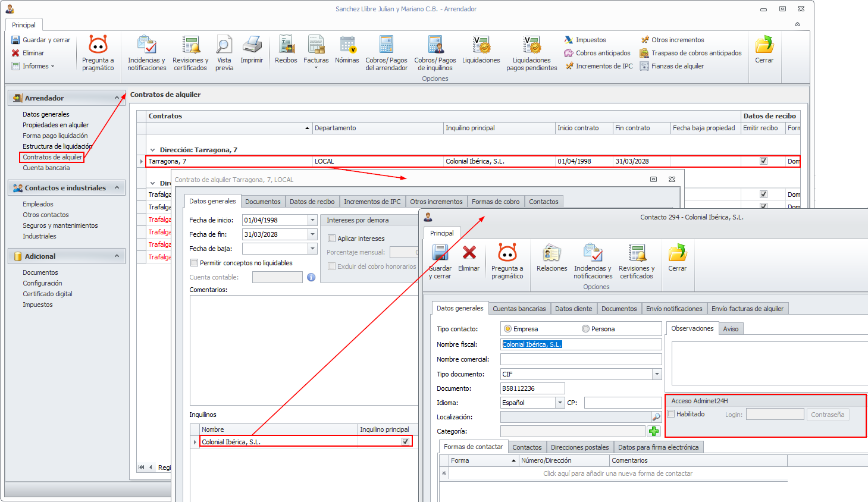This screenshot has width=868, height=502.
Task: Select Empresa radio button
Action: pos(507,329)
